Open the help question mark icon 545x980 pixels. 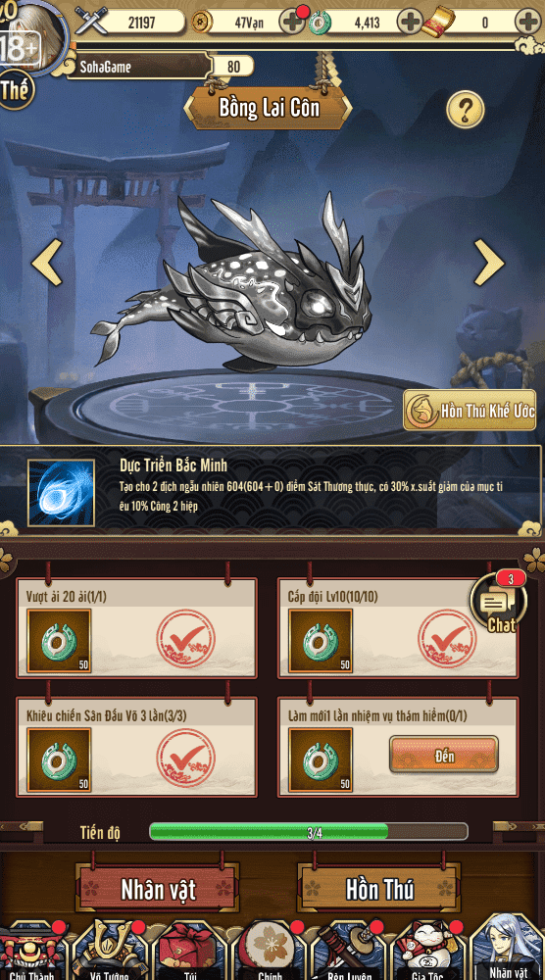coord(466,110)
